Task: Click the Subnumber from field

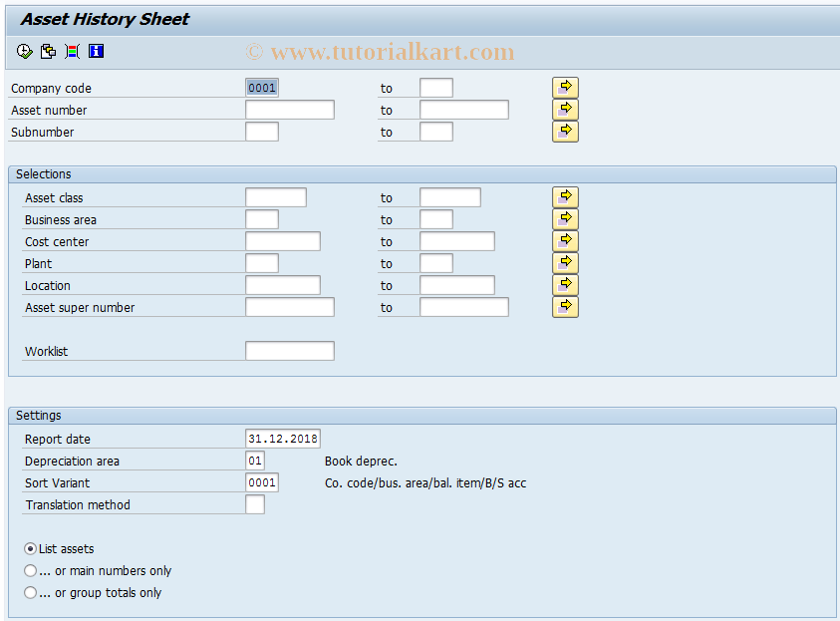Action: (262, 132)
